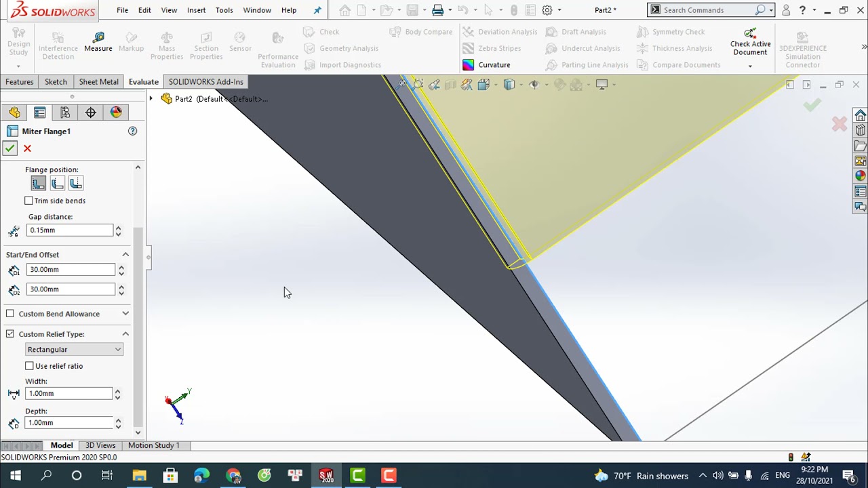Viewport: 868px width, 488px height.
Task: Click the Gap distance spinner arrows
Action: [x=118, y=230]
